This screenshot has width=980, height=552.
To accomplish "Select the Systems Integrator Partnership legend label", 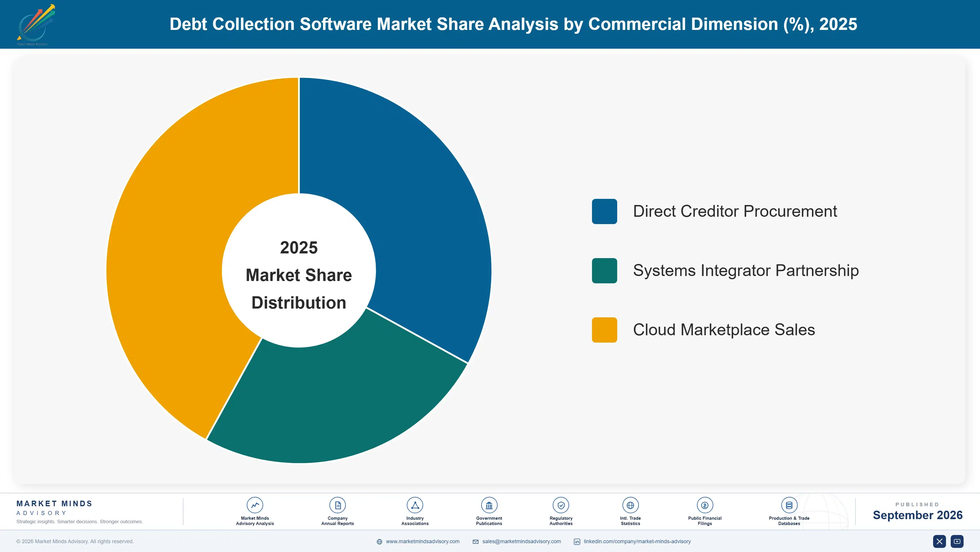I will click(x=746, y=271).
